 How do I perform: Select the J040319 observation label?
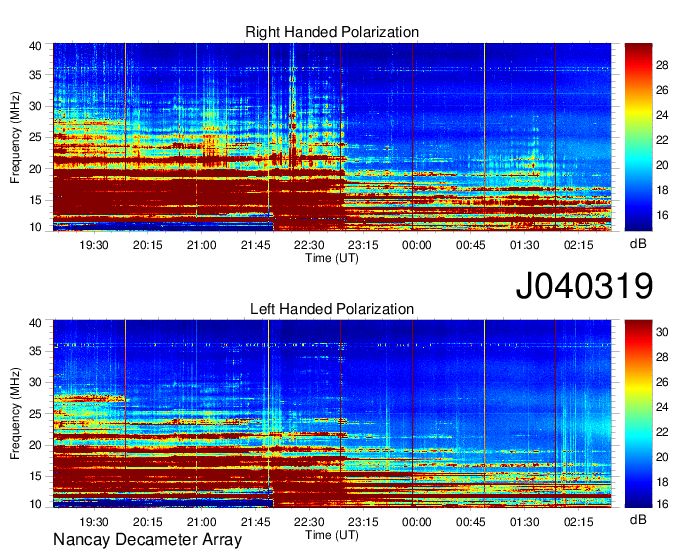click(x=584, y=285)
